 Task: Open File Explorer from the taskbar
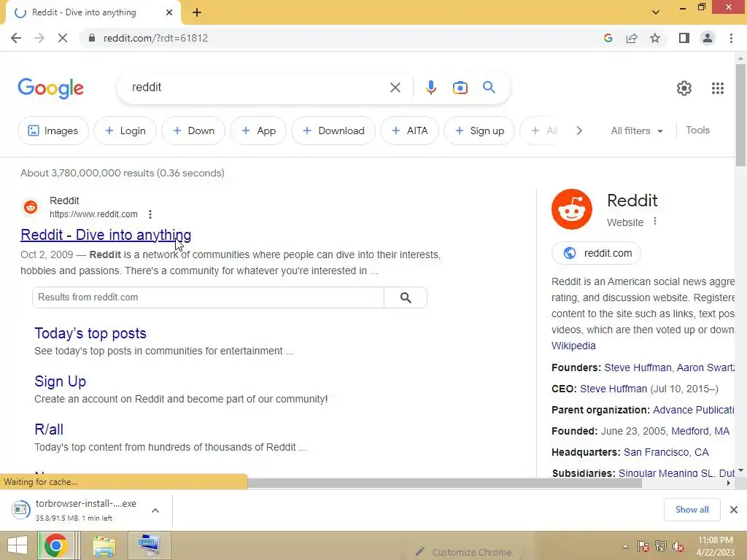104,545
